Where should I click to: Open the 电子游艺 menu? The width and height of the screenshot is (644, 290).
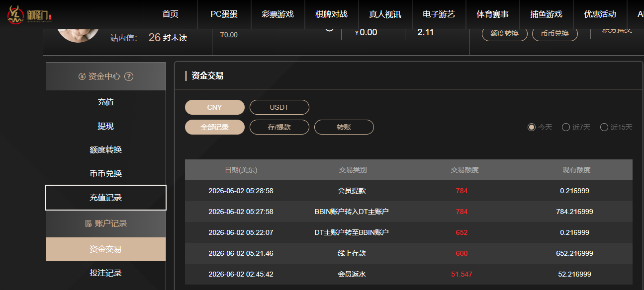[439, 14]
